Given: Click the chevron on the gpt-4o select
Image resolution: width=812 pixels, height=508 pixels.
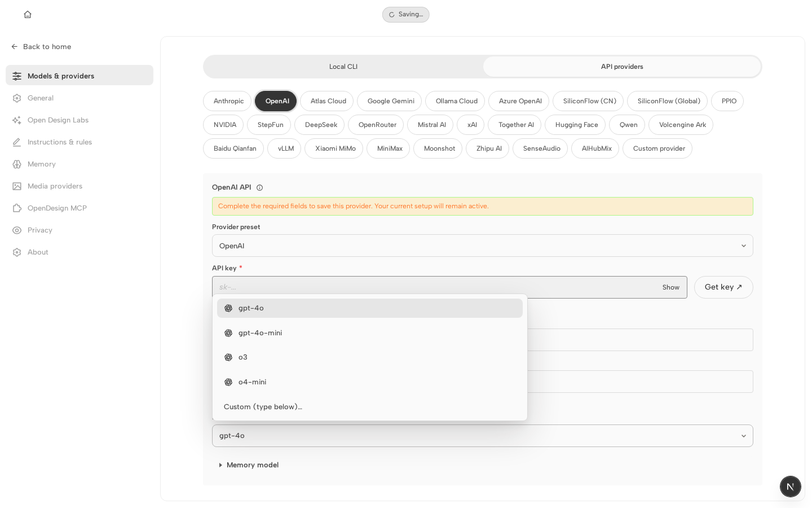Looking at the screenshot, I should (744, 436).
